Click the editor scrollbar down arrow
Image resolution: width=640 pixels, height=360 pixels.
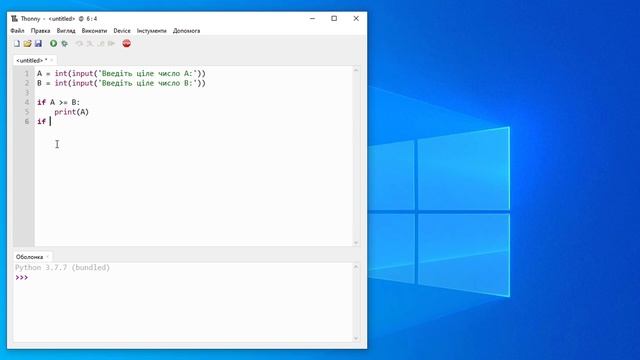(x=356, y=243)
